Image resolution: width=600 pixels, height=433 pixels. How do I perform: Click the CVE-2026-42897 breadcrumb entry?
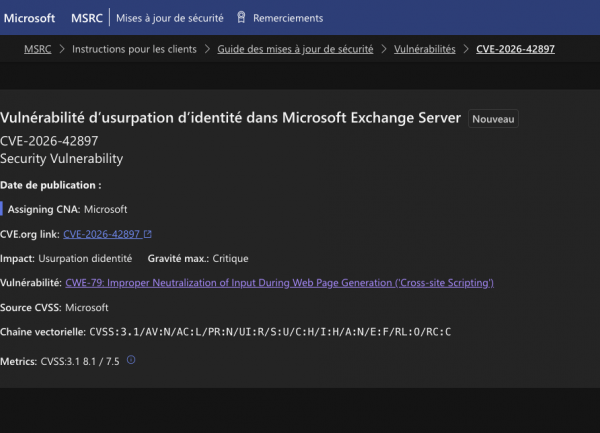515,49
